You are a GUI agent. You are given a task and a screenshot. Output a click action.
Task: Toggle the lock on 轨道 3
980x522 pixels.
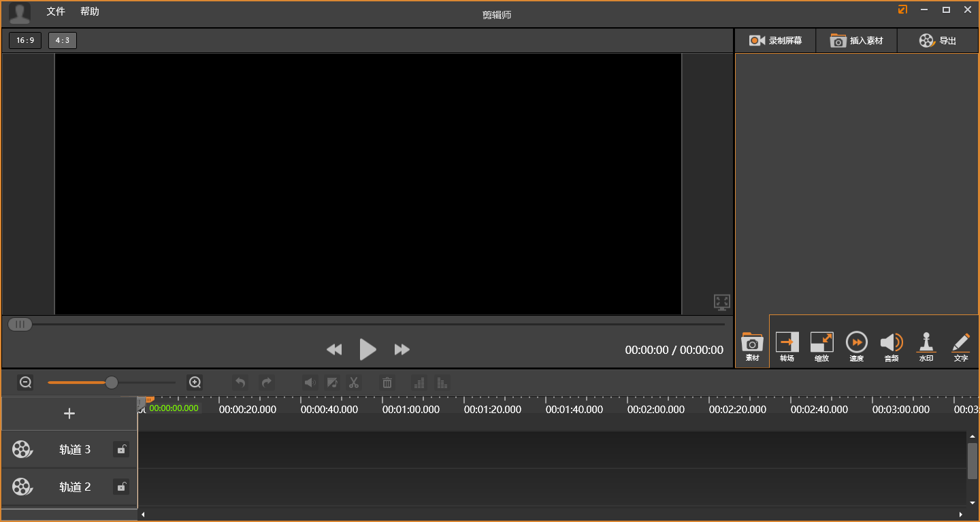121,449
